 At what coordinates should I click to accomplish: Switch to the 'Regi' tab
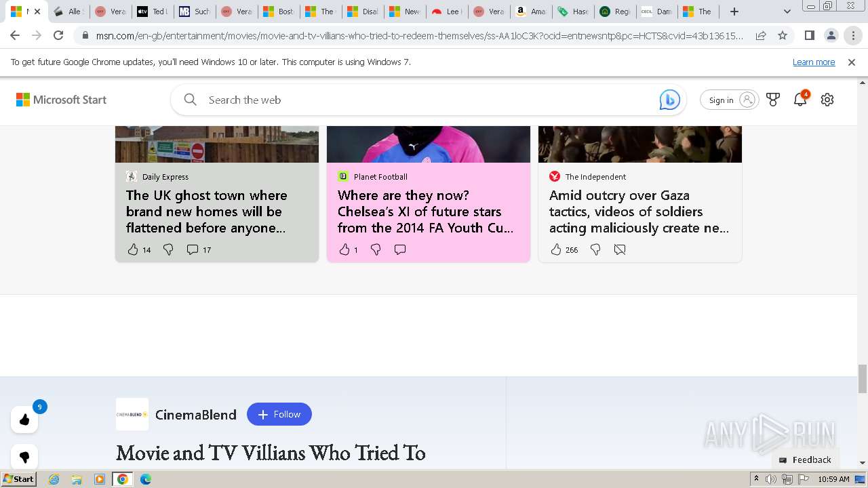pos(615,12)
